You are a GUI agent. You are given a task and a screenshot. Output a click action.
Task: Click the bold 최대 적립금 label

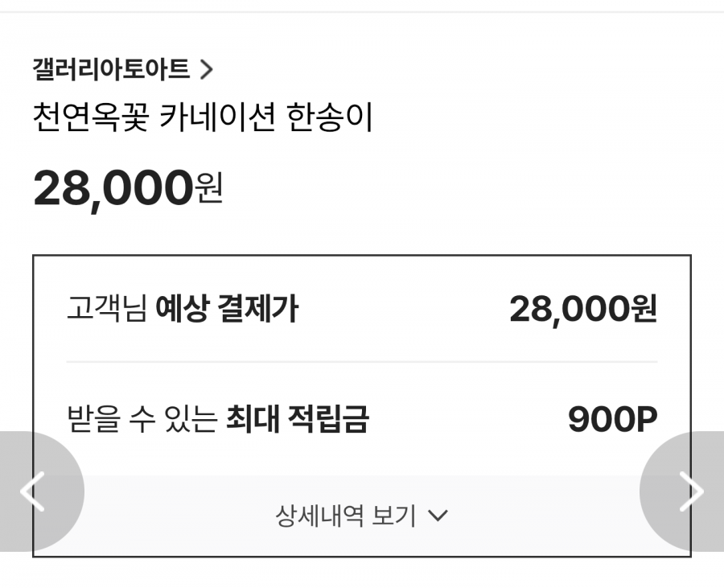[297, 419]
